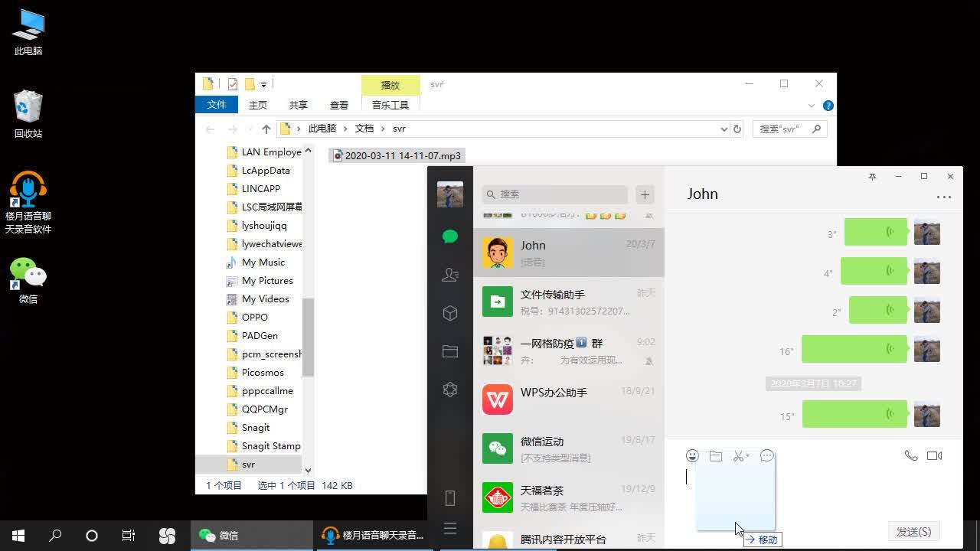Image resolution: width=980 pixels, height=551 pixels.
Task: Open Explorer help question icon
Action: [828, 106]
